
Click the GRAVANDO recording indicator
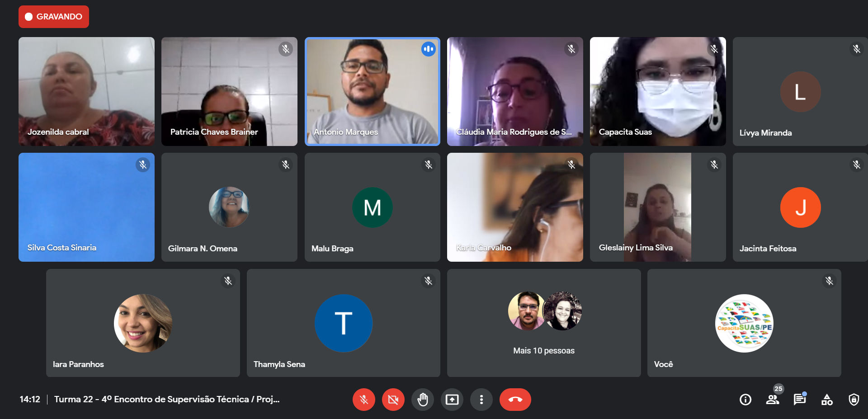(x=54, y=17)
